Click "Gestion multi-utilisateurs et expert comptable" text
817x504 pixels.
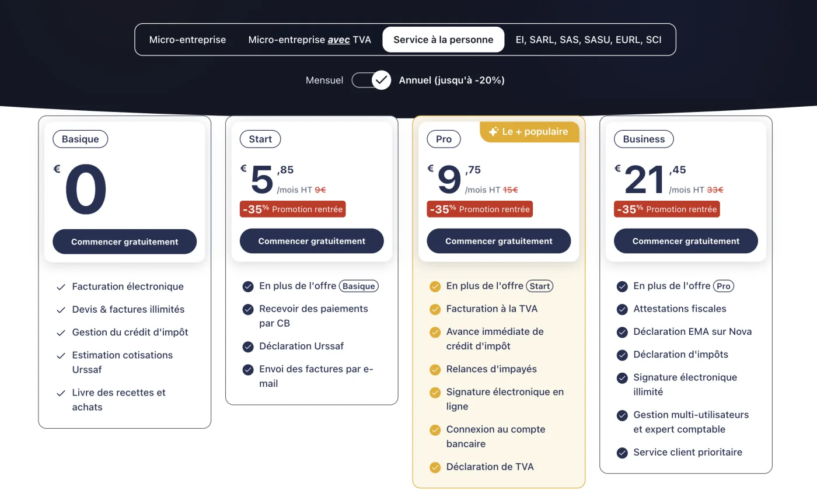pyautogui.click(x=691, y=422)
